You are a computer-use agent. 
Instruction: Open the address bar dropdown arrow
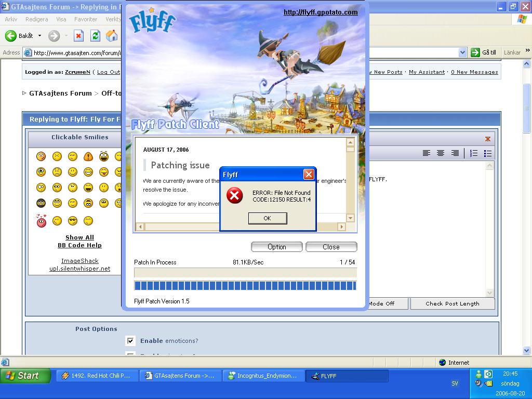pyautogui.click(x=462, y=52)
